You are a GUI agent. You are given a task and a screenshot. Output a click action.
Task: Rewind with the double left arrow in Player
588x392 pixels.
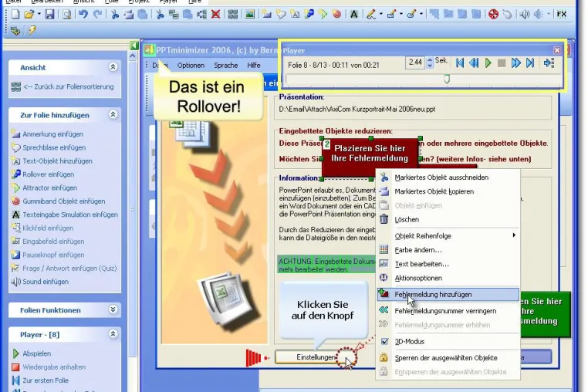[x=474, y=63]
